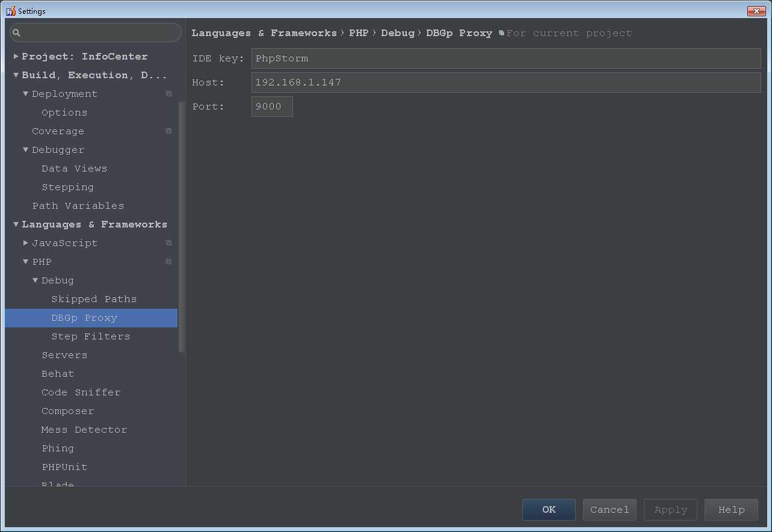Click the Host input field
Screen dimensions: 772x532
[x=506, y=82]
